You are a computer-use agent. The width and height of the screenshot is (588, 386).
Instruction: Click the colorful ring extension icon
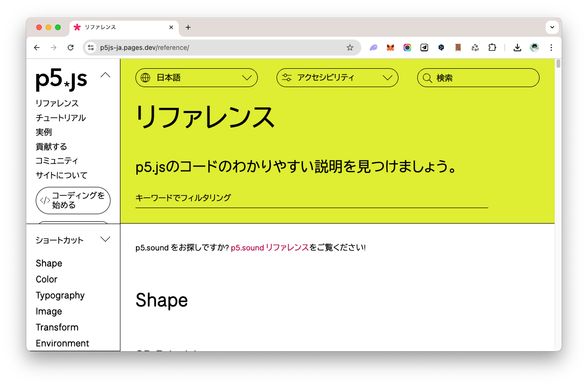pyautogui.click(x=407, y=48)
